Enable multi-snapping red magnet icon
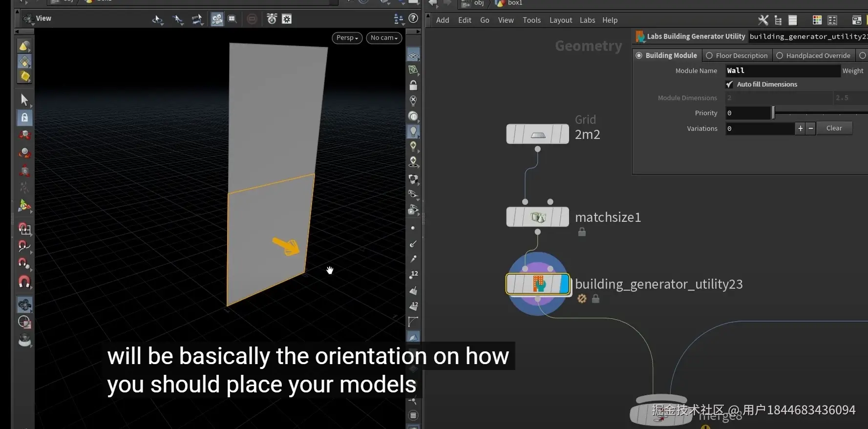Screen dimensions: 868x429 (x=24, y=282)
